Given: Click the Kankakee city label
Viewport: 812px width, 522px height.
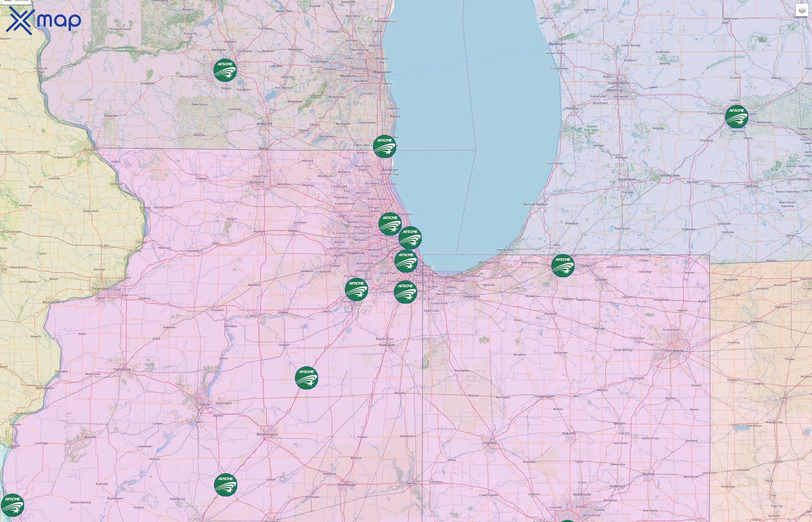Looking at the screenshot, I should point(387,345).
